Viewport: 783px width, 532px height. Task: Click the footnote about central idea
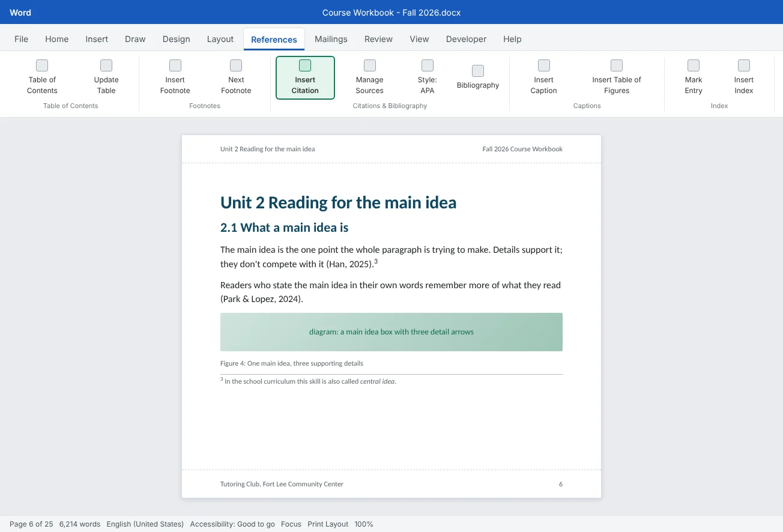point(309,381)
